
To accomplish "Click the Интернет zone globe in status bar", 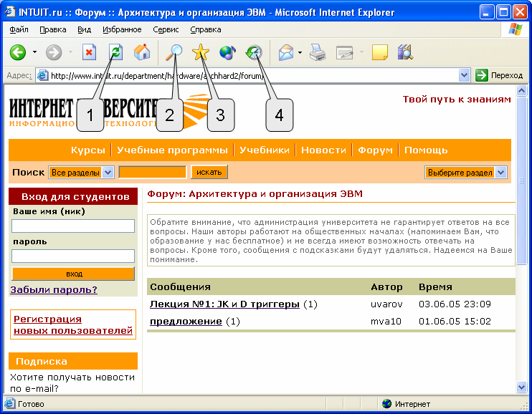I will coord(386,404).
